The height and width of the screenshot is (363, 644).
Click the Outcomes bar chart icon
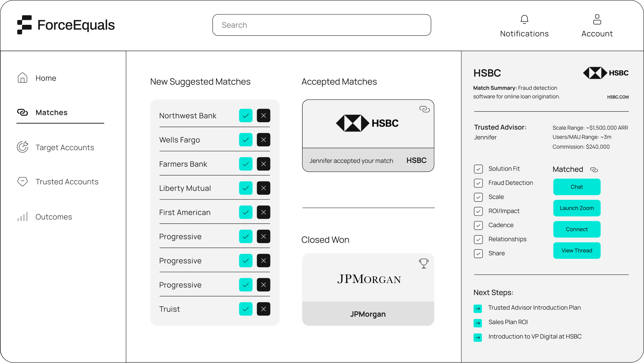(x=22, y=217)
